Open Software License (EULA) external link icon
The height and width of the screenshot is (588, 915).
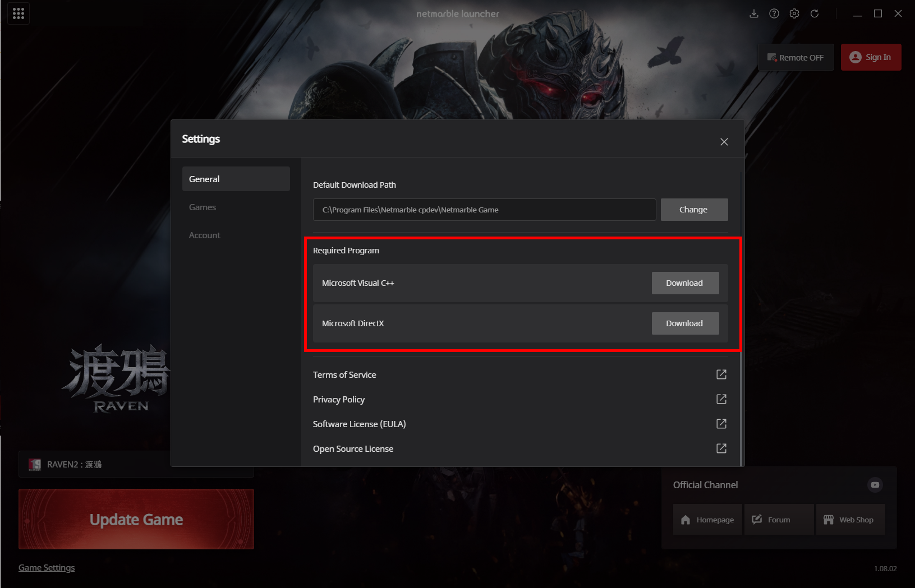721,424
